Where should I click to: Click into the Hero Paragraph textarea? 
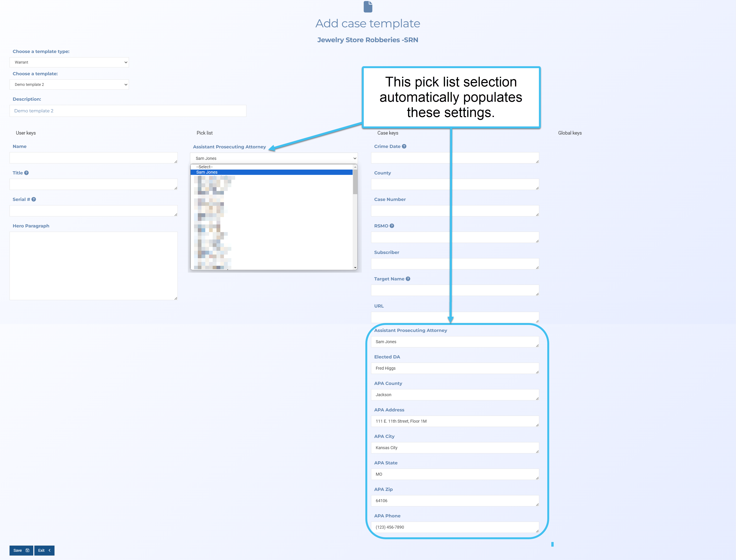point(93,266)
